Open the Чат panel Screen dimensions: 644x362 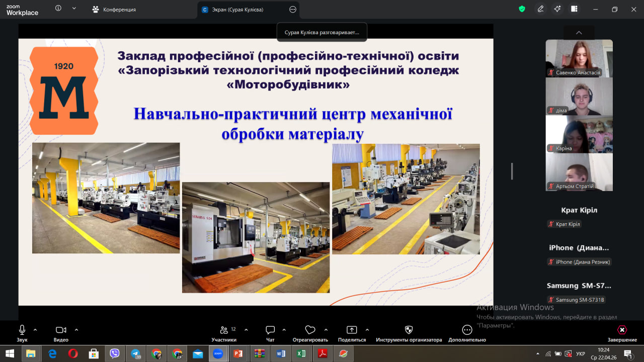[x=270, y=330]
